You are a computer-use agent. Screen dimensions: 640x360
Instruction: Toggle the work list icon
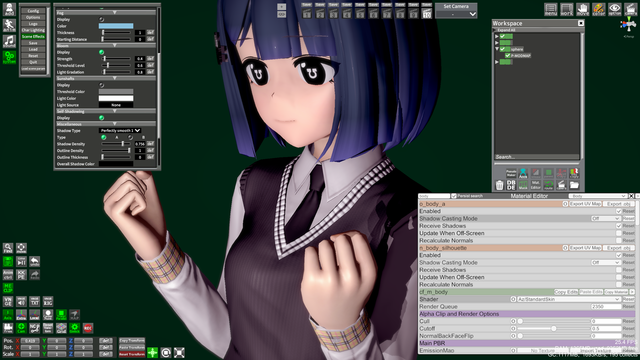567,9
